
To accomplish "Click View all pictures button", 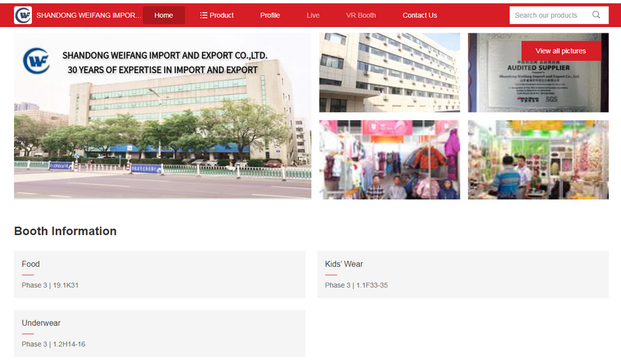I will pos(560,50).
